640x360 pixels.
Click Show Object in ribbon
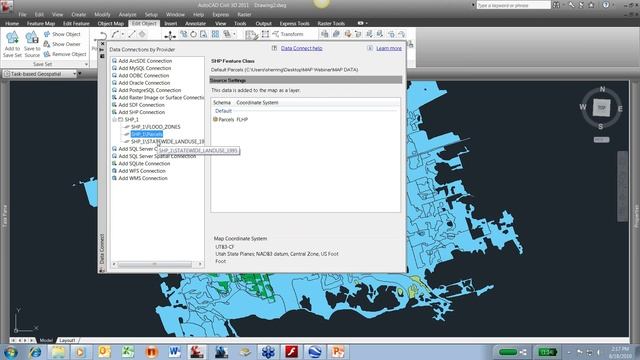coord(62,34)
